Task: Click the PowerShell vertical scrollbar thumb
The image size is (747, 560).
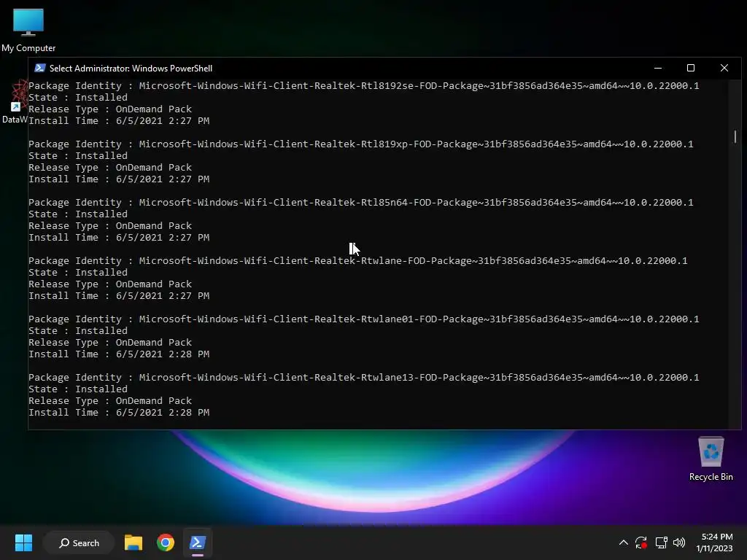Action: click(735, 136)
